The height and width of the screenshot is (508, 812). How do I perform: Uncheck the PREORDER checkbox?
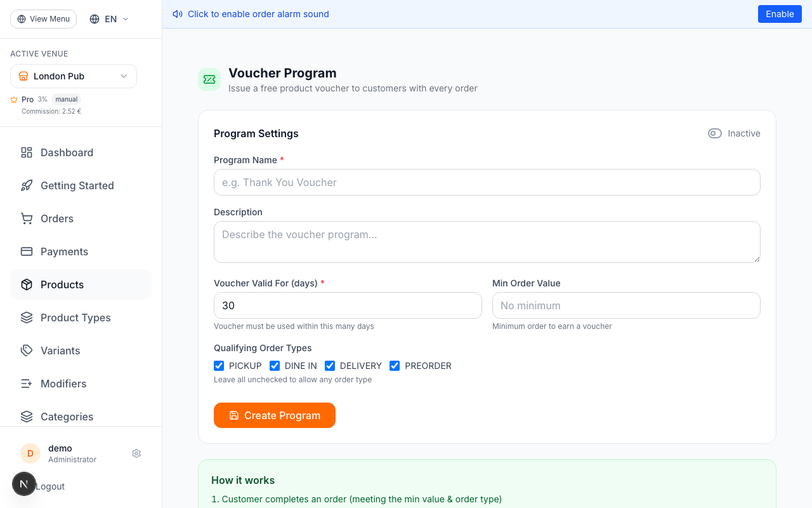point(395,366)
